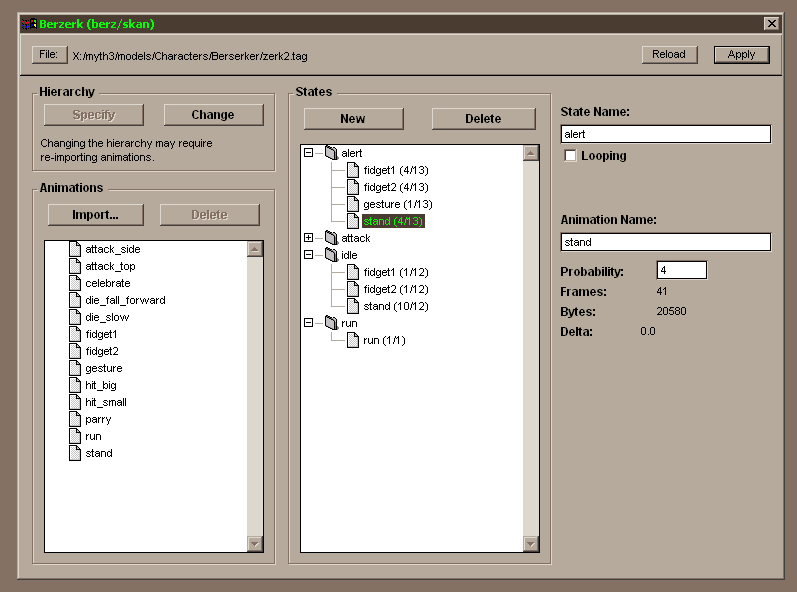Enable the Looping checkbox
This screenshot has height=592, width=797.
coord(571,156)
